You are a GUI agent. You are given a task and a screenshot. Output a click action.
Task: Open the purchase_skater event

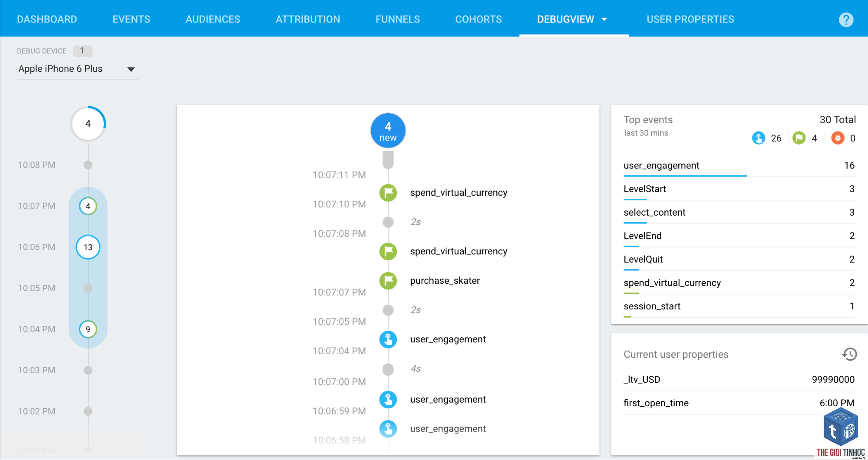click(445, 281)
